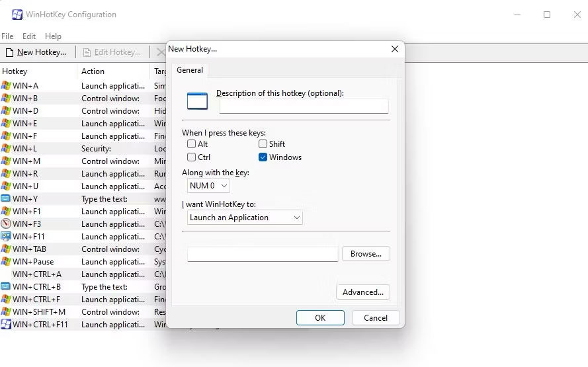Click the icon of the WIN+Pause row
Viewport: 588px width, 367px height.
pos(6,261)
